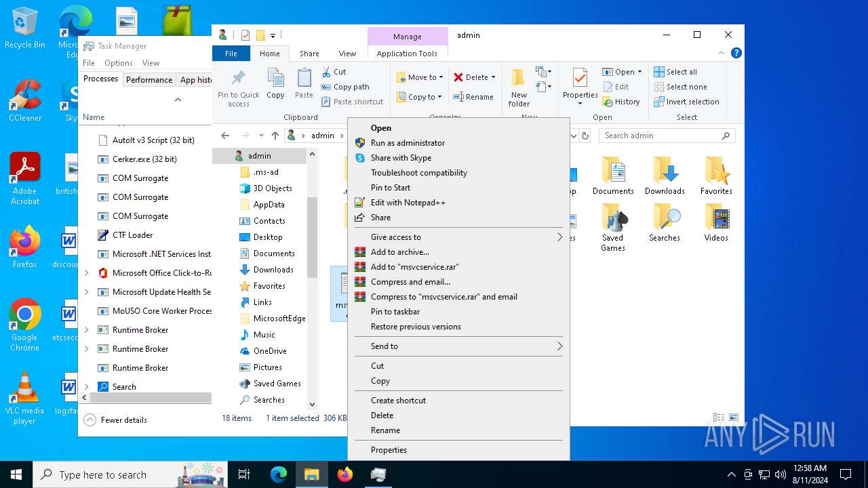Open the Explorer Help question mark icon
The height and width of the screenshot is (488, 868).
tap(736, 53)
